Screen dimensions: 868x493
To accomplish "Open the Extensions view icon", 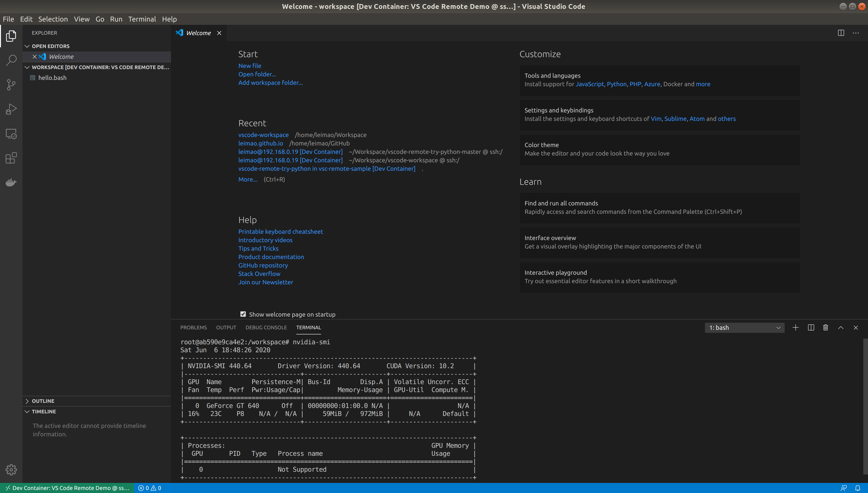I will click(x=11, y=158).
